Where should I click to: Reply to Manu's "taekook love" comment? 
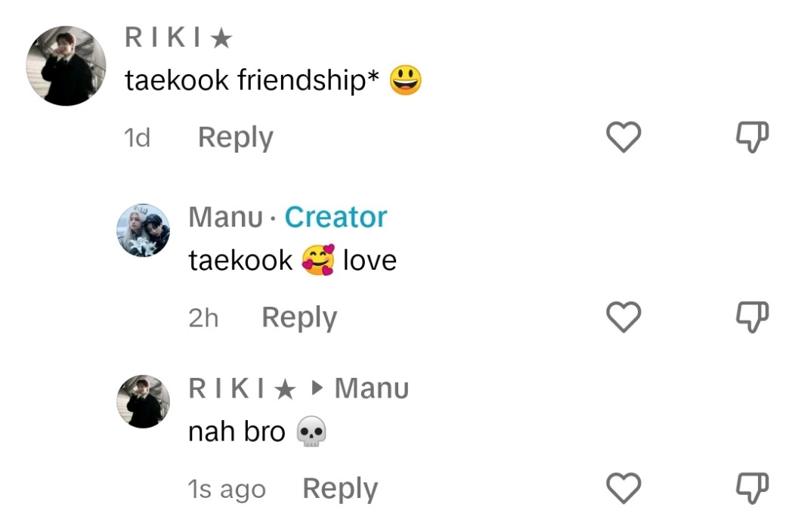[298, 317]
